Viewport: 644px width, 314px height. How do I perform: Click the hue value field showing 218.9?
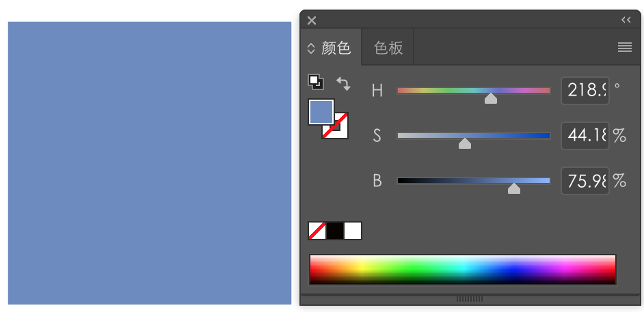coord(585,90)
